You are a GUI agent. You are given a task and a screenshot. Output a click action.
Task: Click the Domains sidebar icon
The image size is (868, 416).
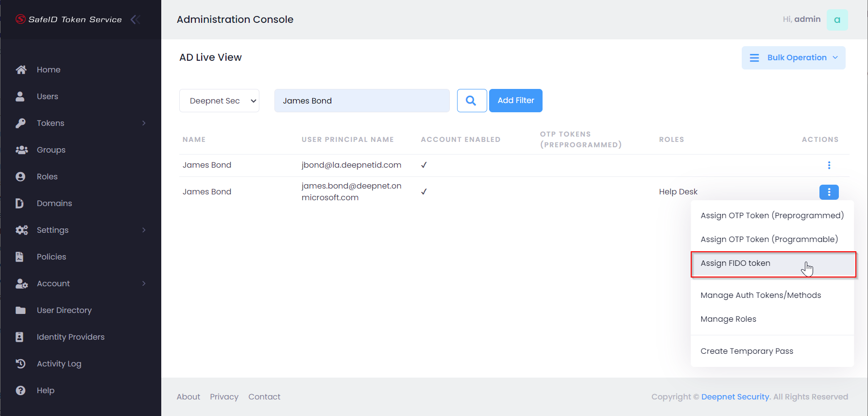(x=19, y=203)
